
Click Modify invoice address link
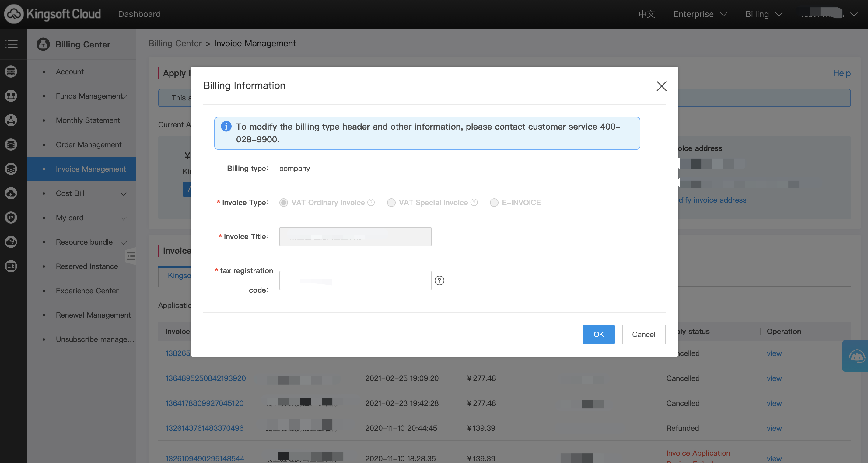click(712, 200)
